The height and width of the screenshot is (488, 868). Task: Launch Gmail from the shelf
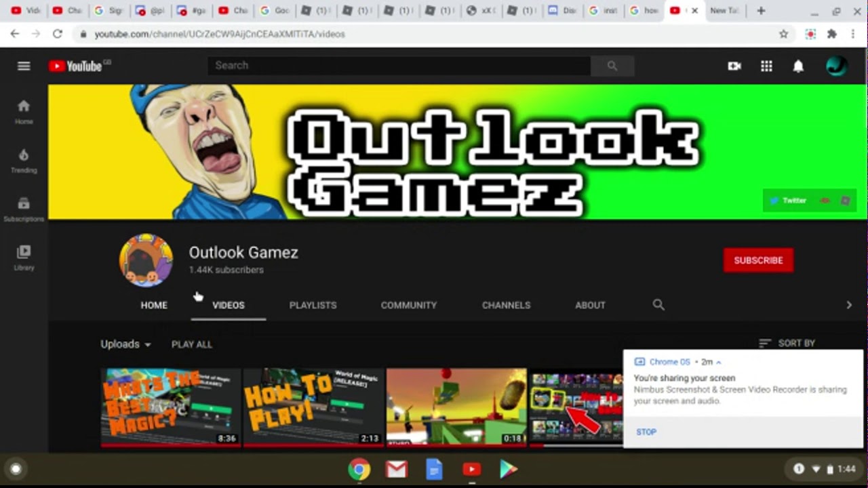397,469
